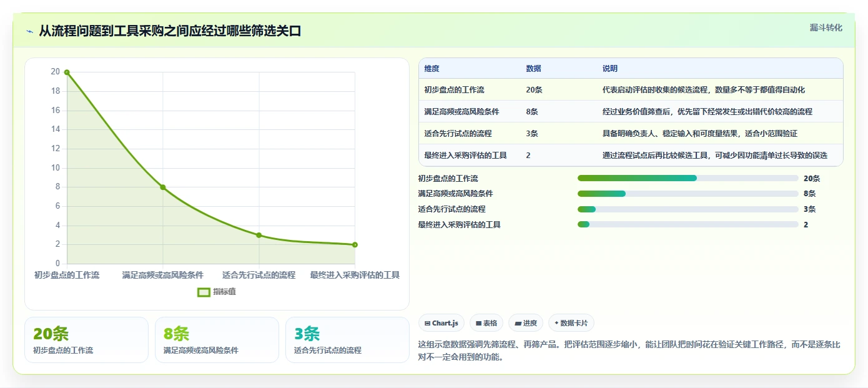Screen dimensions: 868x388
Task: Open the teal 3条 stat card
Action: [x=347, y=340]
